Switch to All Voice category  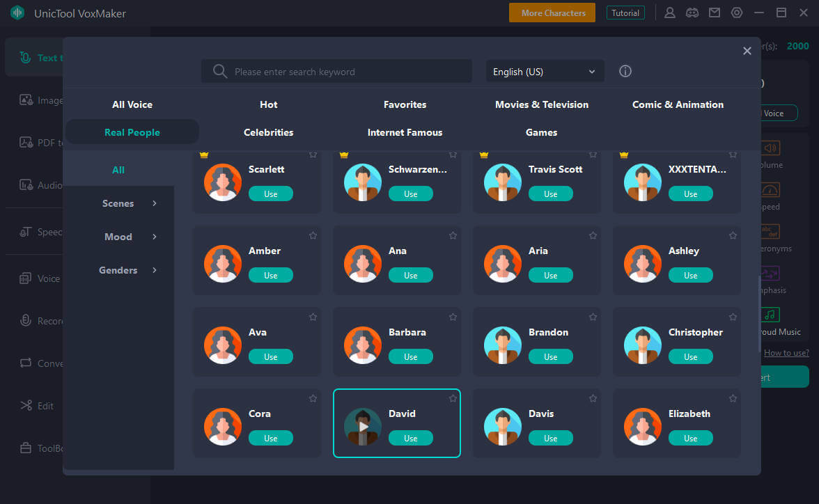(132, 104)
